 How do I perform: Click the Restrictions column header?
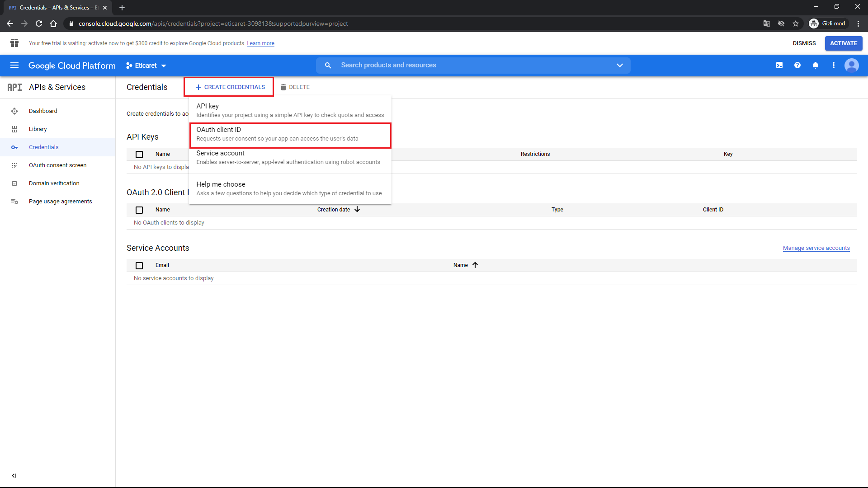pos(535,154)
